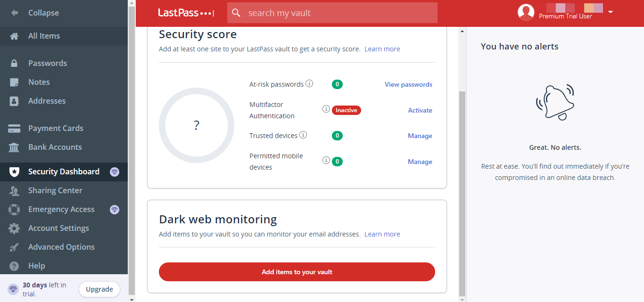Click the Trusted devices count badge

[337, 136]
